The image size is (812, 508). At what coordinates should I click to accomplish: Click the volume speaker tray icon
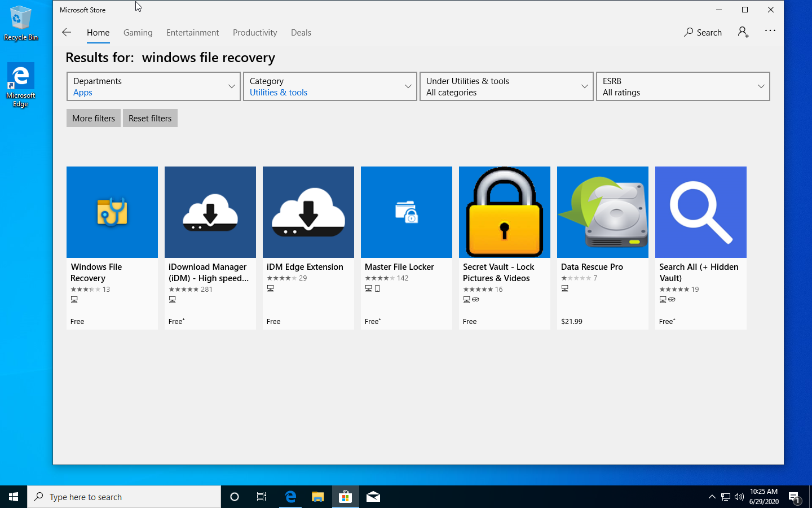pos(739,497)
